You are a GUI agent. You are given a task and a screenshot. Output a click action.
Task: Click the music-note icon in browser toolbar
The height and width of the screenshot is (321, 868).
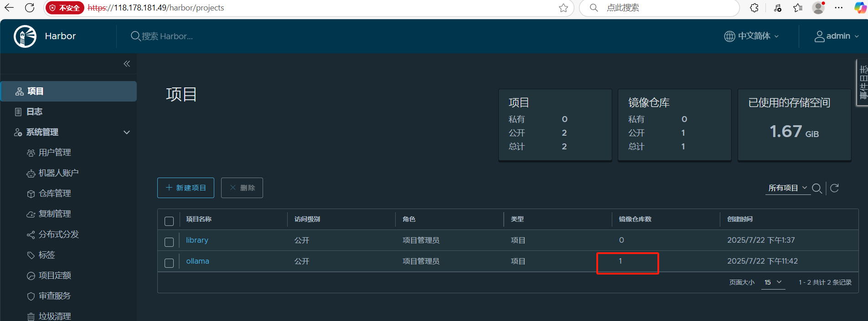[778, 8]
